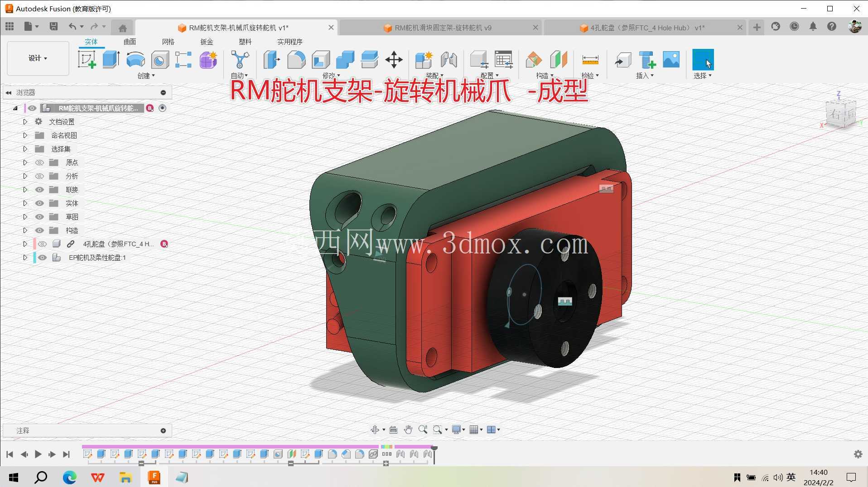The width and height of the screenshot is (868, 487).
Task: Select the Offset Plane construct tool
Action: (x=534, y=59)
